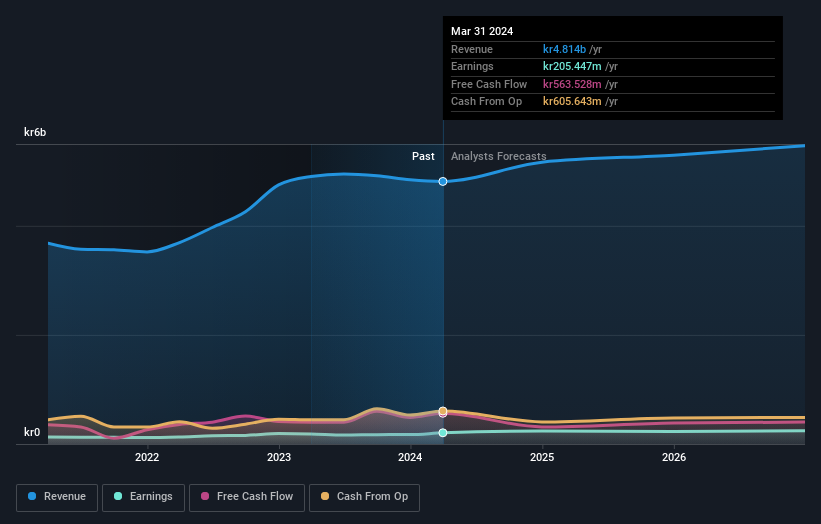The width and height of the screenshot is (821, 524).
Task: Click the kr563.528m free cash flow value
Action: tap(572, 84)
